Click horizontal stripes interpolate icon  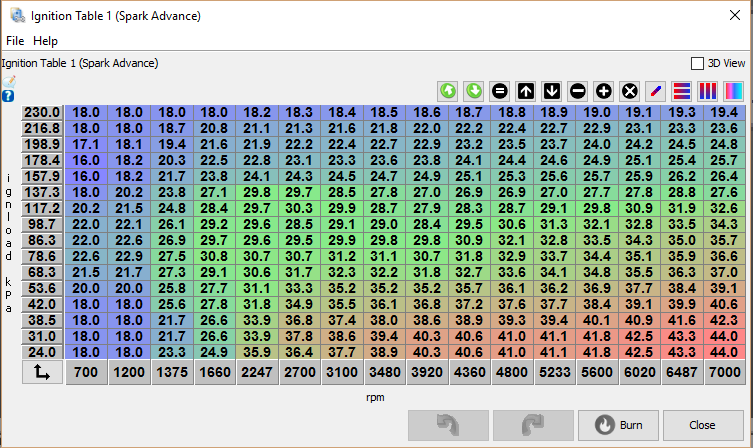[682, 91]
